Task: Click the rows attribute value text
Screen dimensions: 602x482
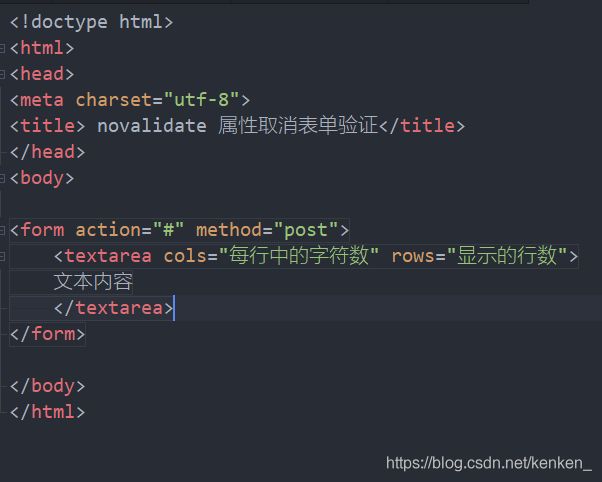Action: click(507, 256)
